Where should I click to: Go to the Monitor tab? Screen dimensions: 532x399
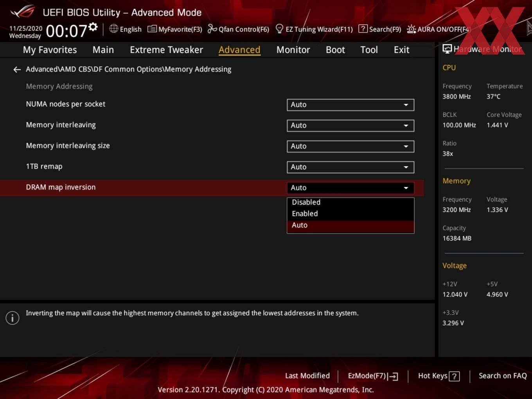point(293,50)
